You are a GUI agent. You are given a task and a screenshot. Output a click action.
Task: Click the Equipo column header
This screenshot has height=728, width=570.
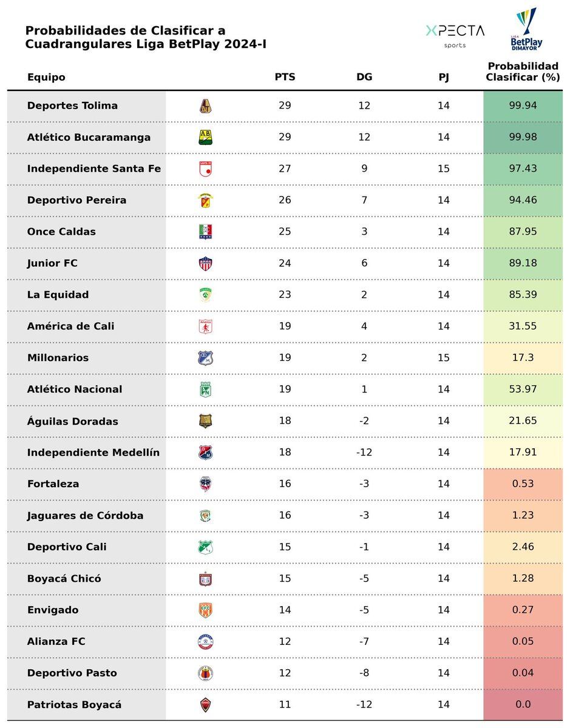click(46, 77)
